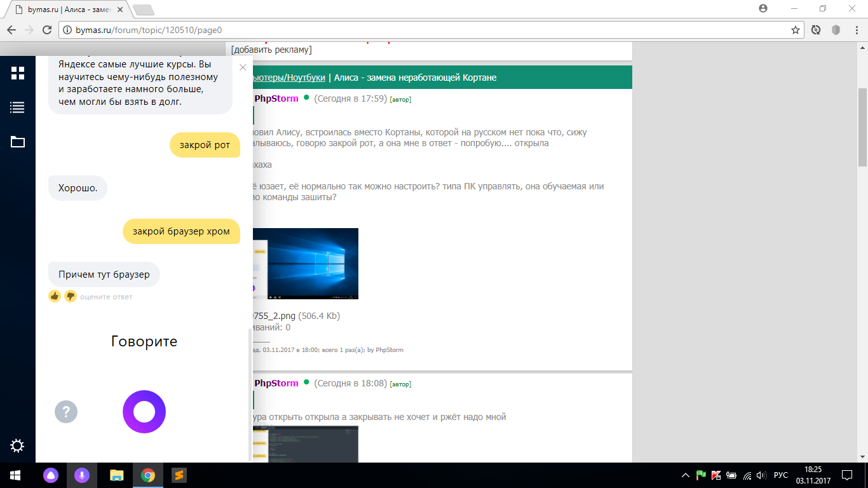
Task: Open the Kaspersky tray icon
Action: coord(716,475)
